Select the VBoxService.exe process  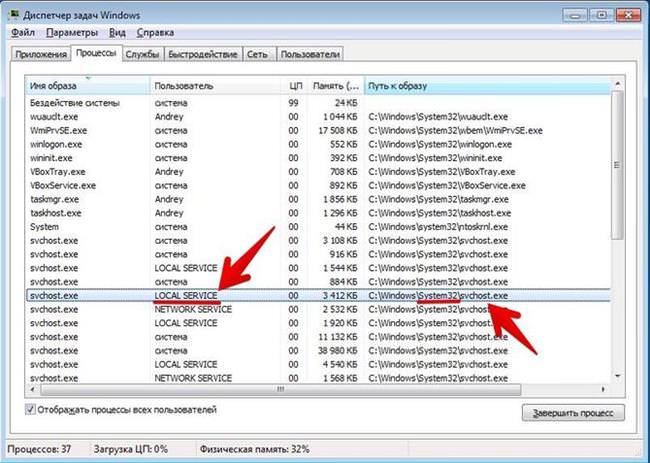tap(318, 185)
